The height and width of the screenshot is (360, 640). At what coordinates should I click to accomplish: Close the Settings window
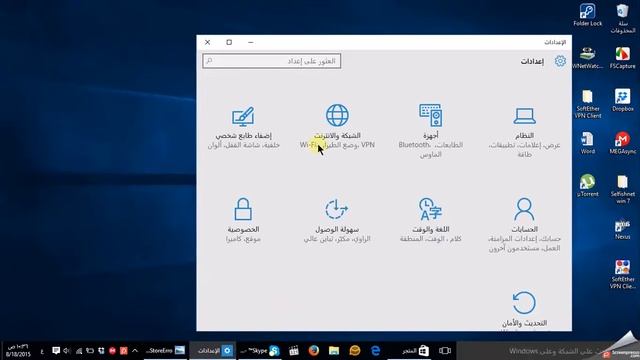[207, 42]
